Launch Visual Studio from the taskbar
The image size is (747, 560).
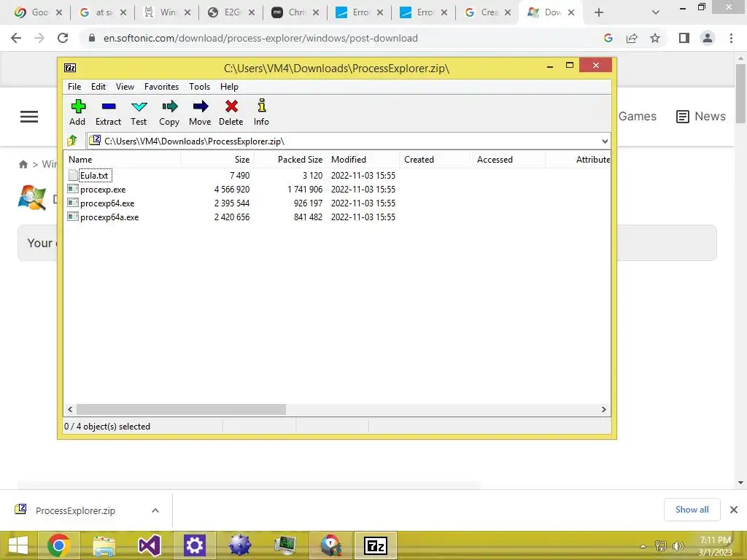tap(149, 545)
